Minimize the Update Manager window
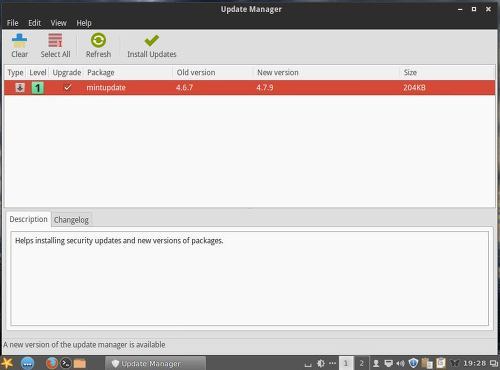500x370 pixels. 460,9
